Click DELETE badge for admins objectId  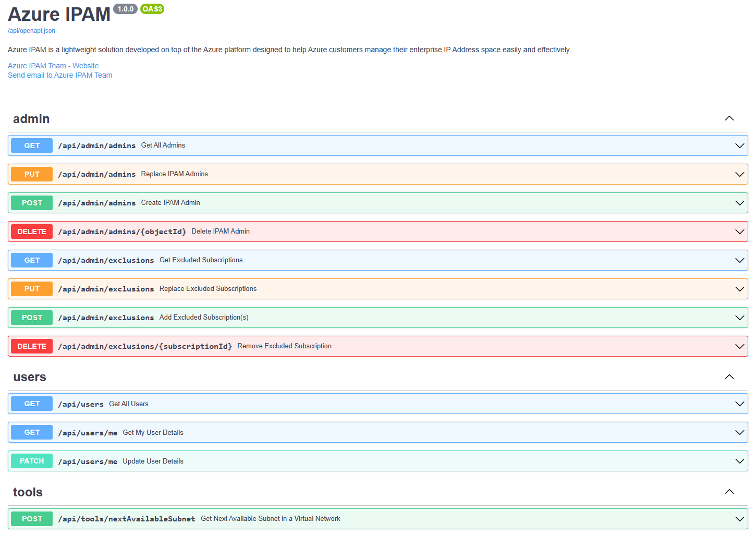pos(32,232)
